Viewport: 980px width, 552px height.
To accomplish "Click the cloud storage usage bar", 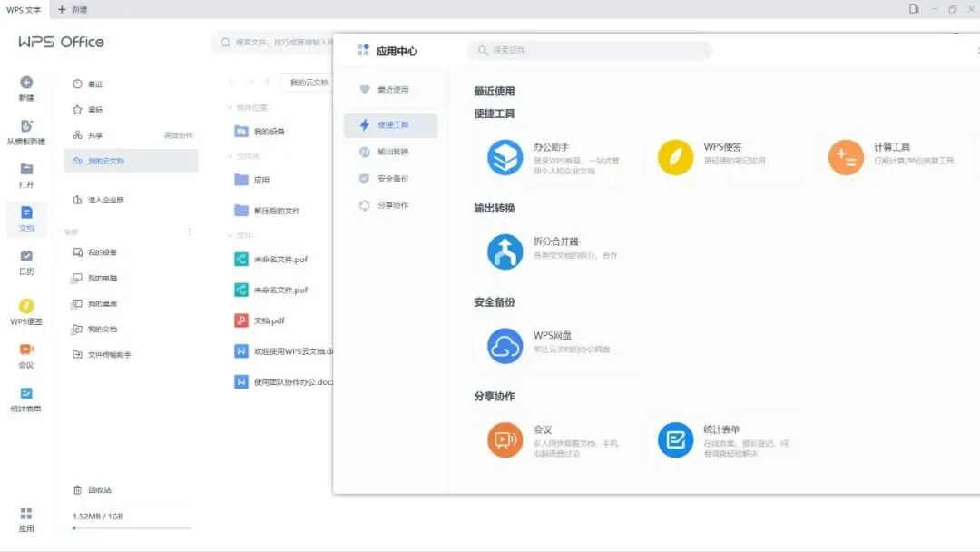I will [132, 528].
